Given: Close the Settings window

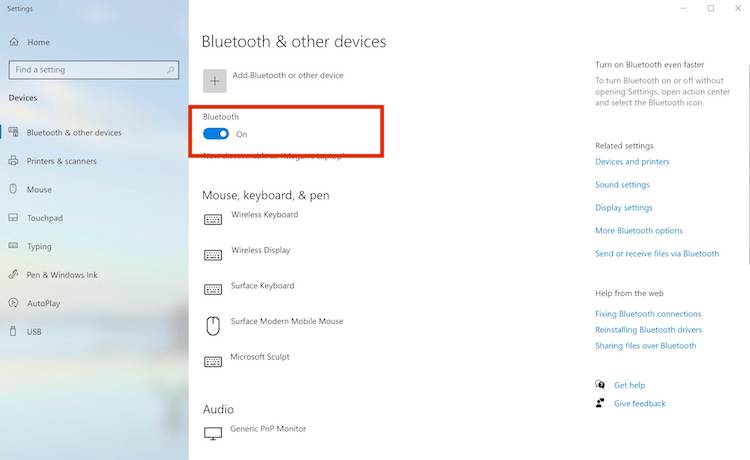Looking at the screenshot, I should tap(738, 8).
